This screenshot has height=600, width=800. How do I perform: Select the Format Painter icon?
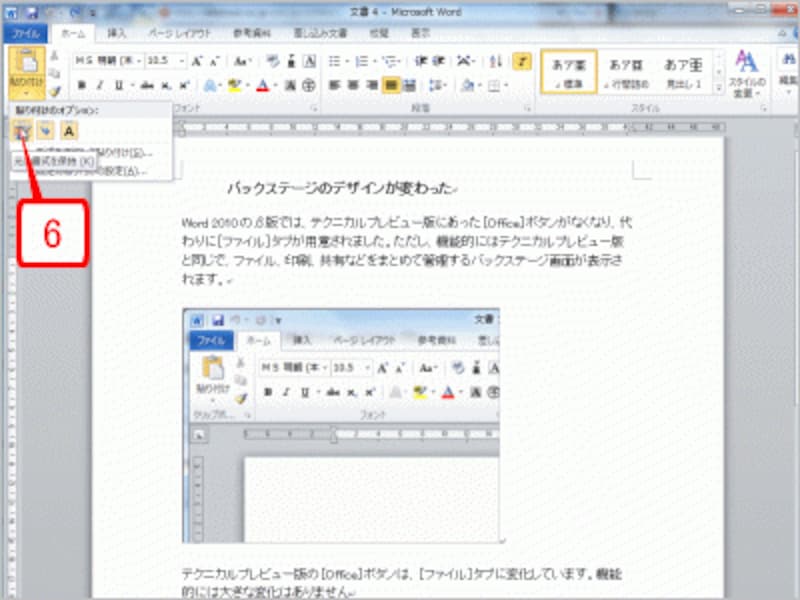coord(54,92)
